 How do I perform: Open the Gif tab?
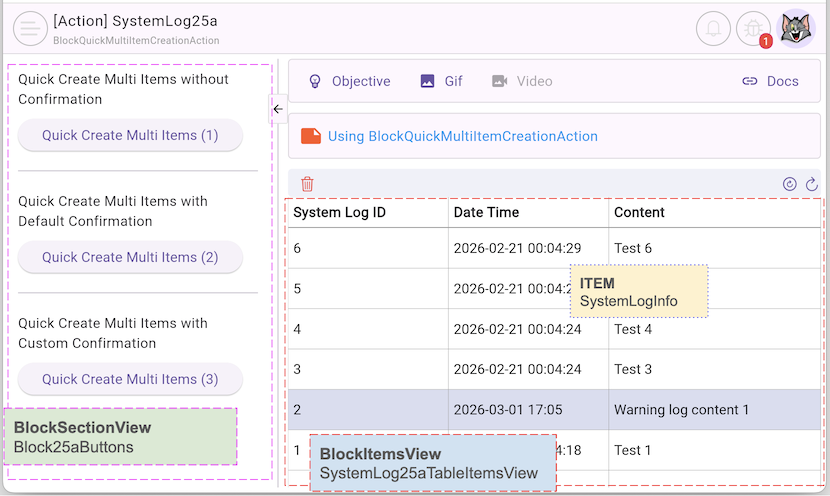click(x=441, y=81)
